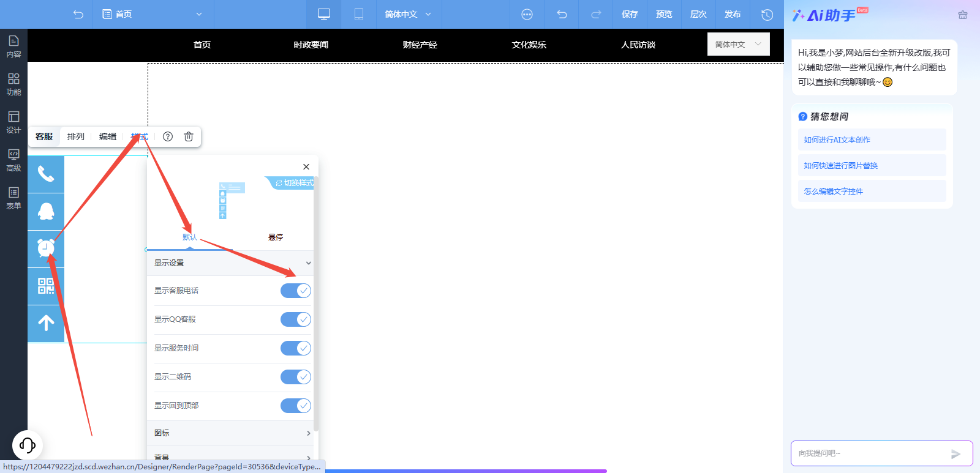Open the 功能 functions sidebar panel

(13, 84)
